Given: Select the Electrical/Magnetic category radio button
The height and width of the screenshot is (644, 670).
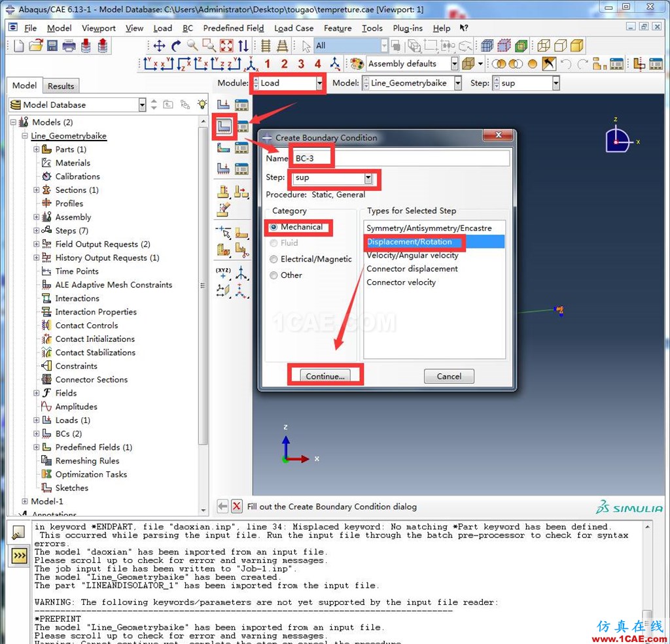Looking at the screenshot, I should 273,259.
